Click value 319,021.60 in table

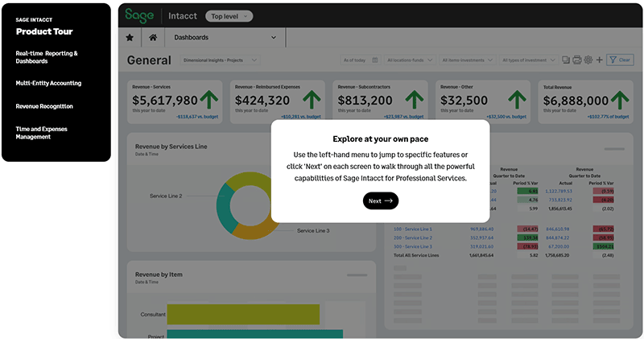tap(481, 246)
